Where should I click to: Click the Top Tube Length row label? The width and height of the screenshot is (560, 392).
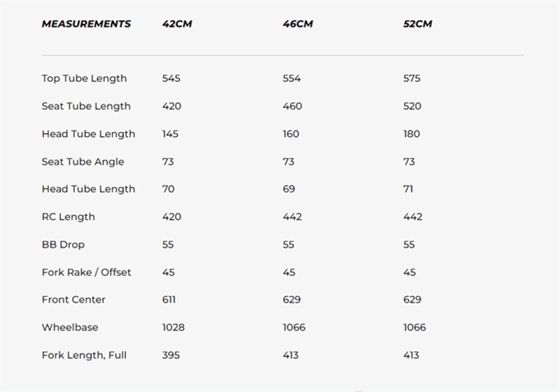pyautogui.click(x=84, y=78)
